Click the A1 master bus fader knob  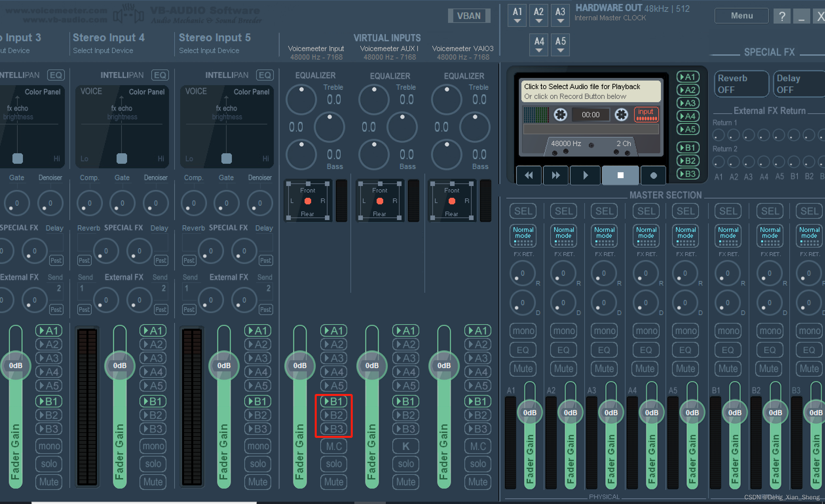pos(529,413)
